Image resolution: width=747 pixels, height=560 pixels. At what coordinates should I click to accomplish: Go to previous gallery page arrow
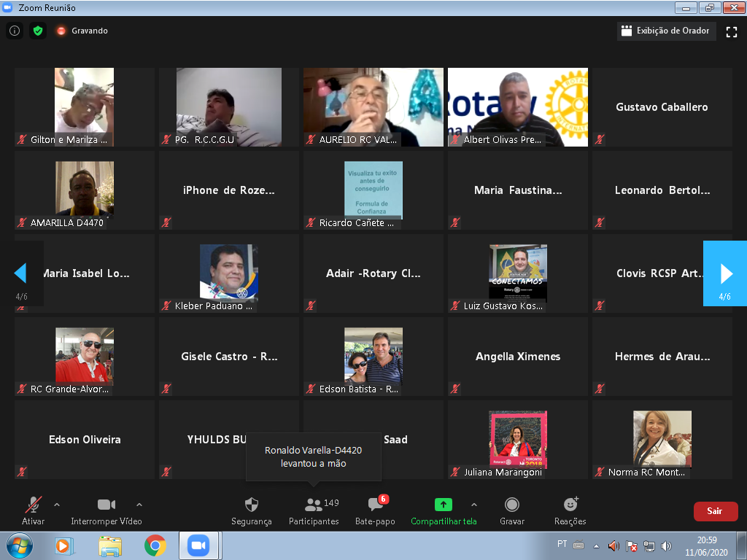coord(20,273)
